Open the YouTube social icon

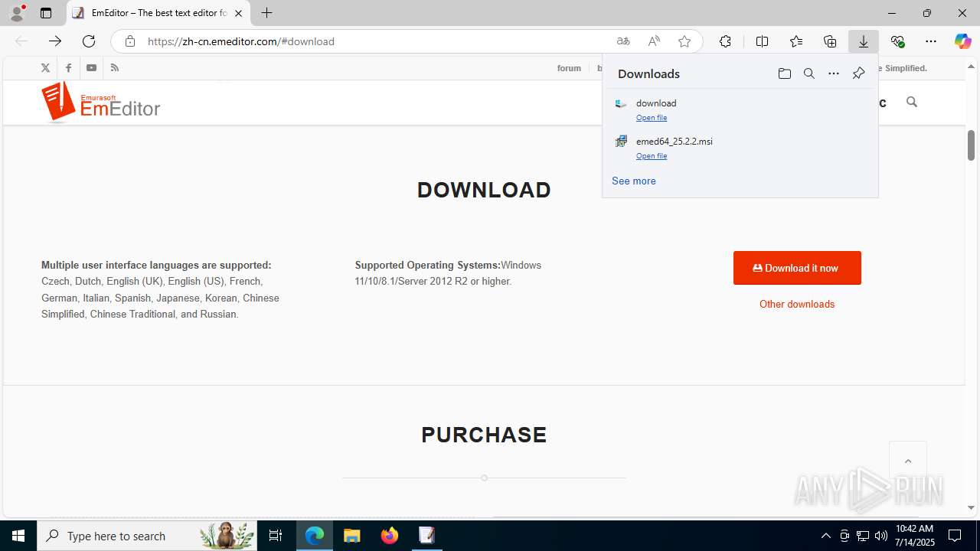coord(91,68)
